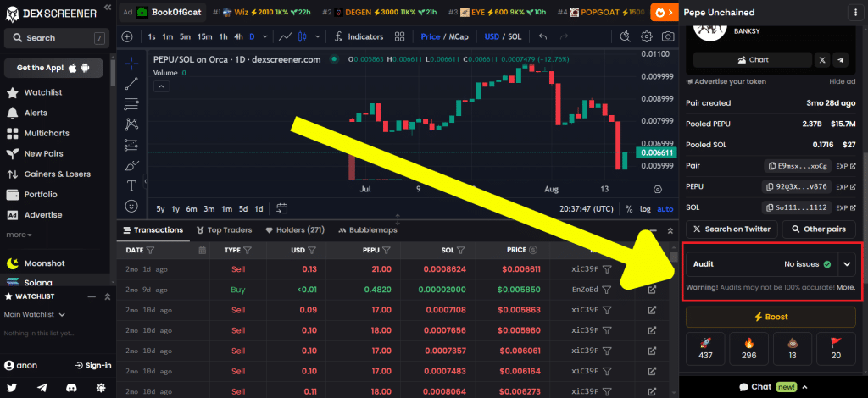Select the brush drawing tool
This screenshot has height=398, width=868.
131,165
